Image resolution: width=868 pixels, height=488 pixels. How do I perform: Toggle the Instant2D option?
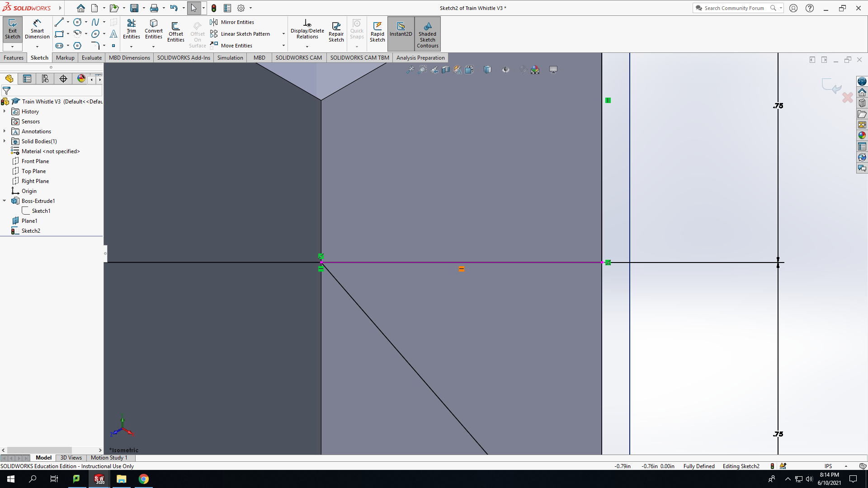(x=401, y=29)
